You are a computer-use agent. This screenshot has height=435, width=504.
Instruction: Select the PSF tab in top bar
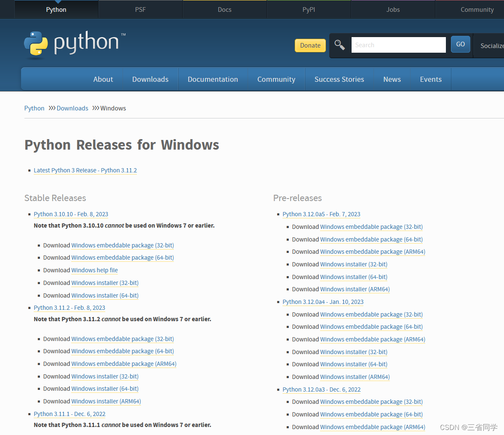click(140, 9)
